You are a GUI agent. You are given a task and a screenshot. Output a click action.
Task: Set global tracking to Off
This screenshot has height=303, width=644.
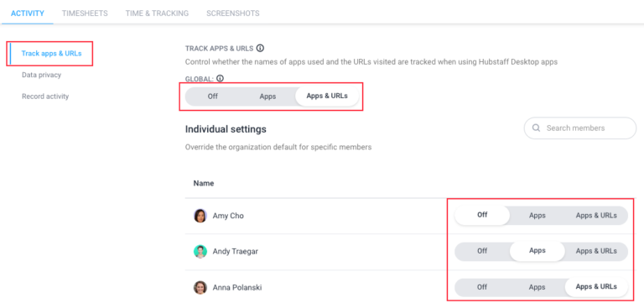coord(213,97)
